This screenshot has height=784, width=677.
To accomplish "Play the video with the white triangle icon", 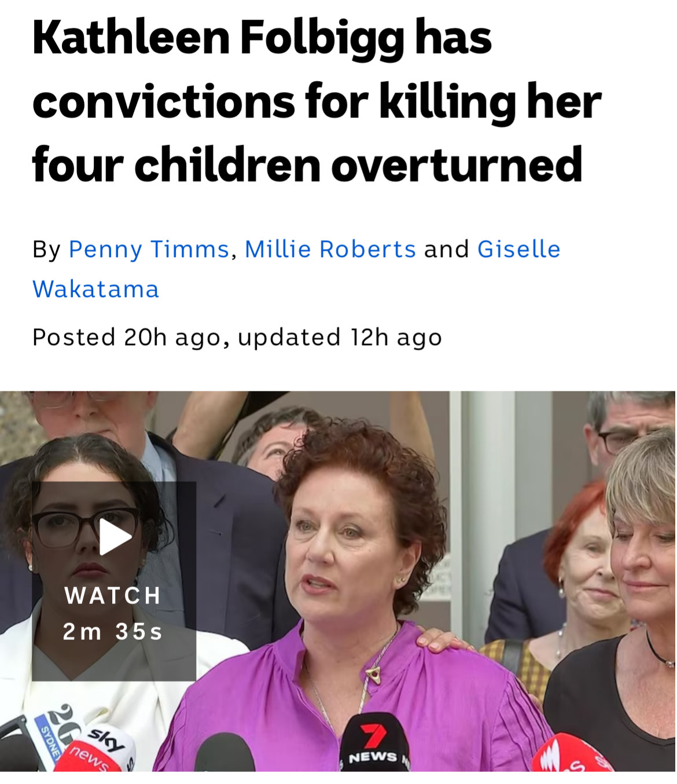I will point(115,537).
